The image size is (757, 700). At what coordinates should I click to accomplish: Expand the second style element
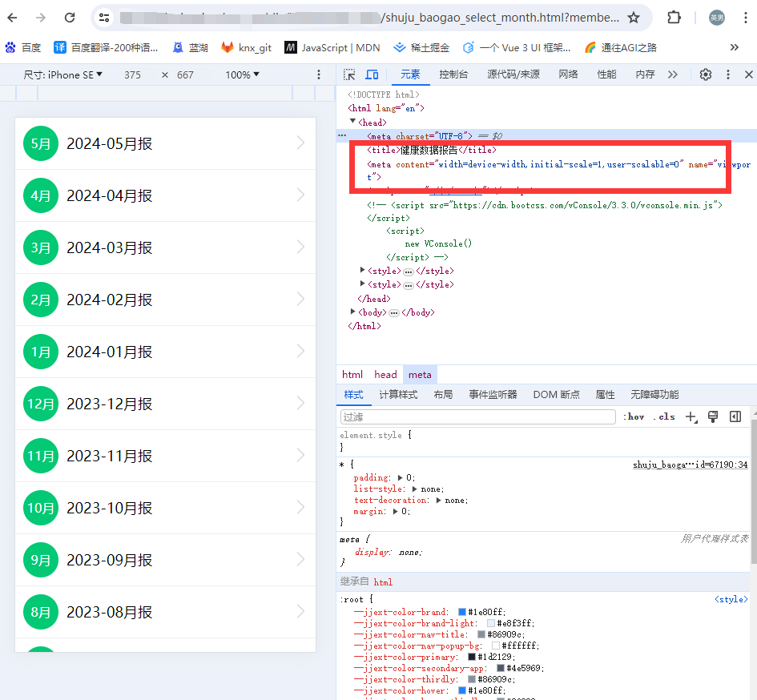(363, 284)
